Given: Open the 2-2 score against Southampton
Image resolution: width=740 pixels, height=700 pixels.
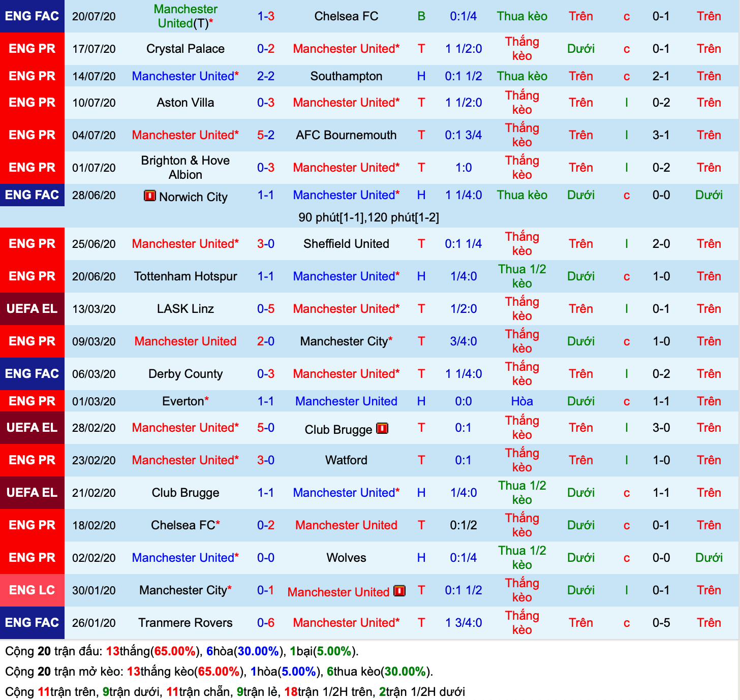Looking at the screenshot, I should (x=266, y=76).
